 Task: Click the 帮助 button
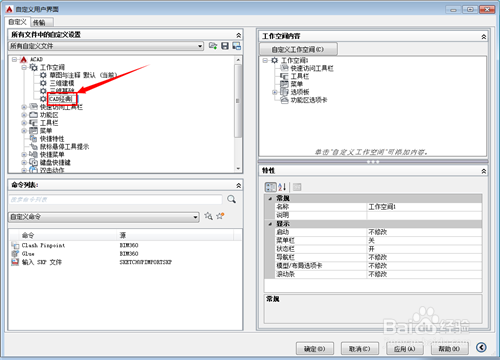coord(450,349)
